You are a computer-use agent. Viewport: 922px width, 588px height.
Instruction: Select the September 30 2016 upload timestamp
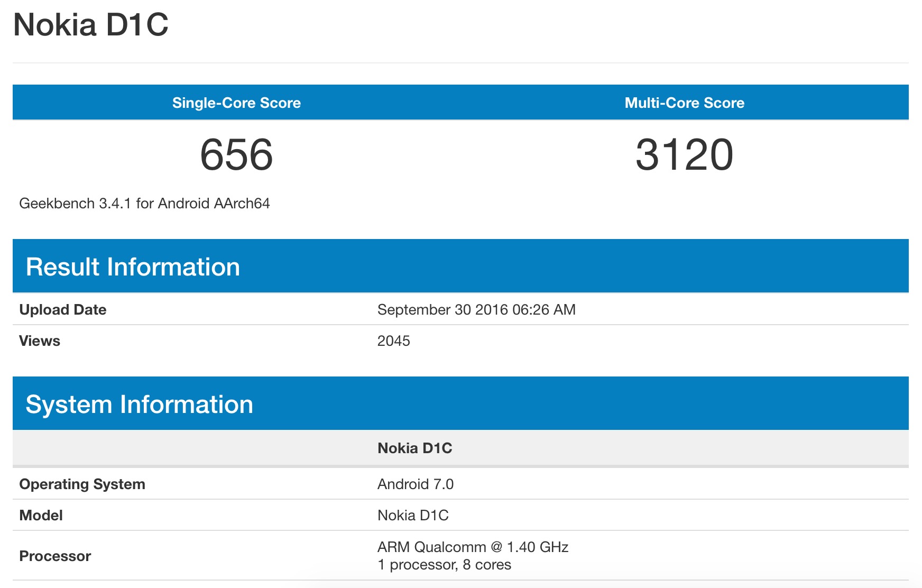click(x=476, y=310)
